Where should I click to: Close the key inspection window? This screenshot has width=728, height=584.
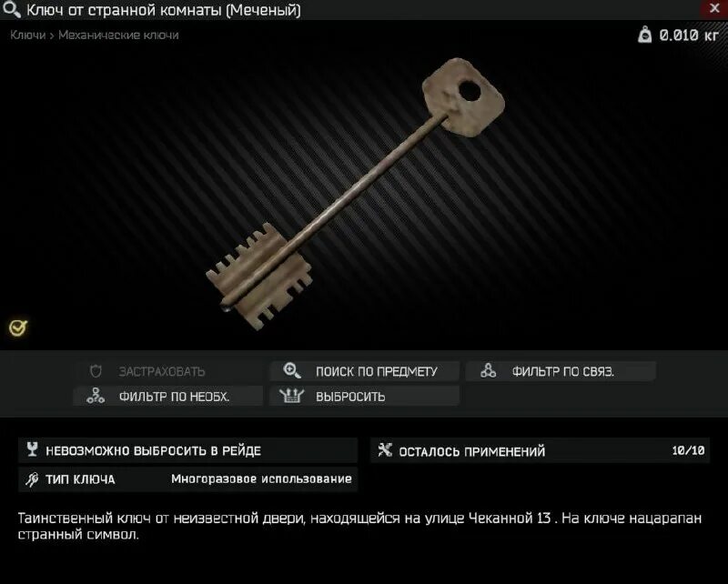pyautogui.click(x=714, y=9)
